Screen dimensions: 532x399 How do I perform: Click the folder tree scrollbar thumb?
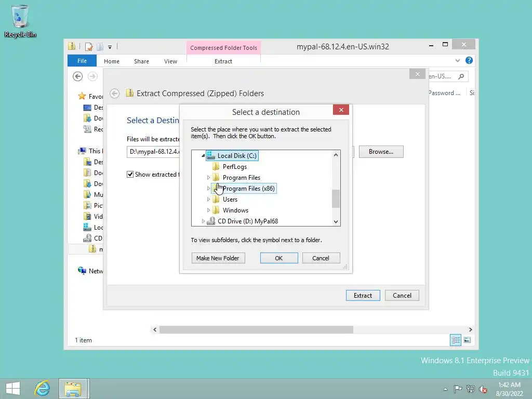336,198
